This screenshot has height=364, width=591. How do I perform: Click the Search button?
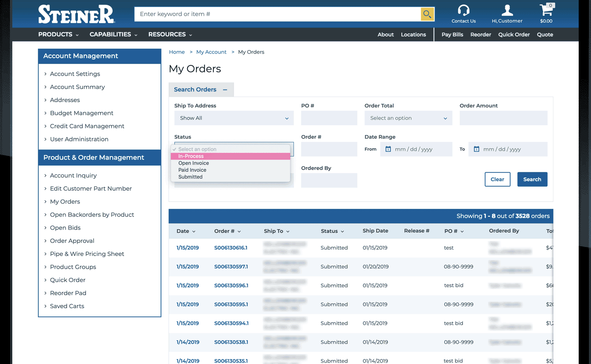pos(532,179)
